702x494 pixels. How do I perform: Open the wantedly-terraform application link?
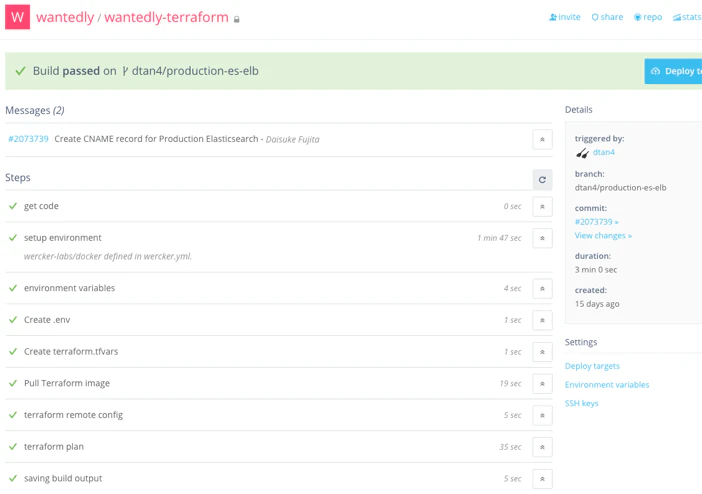pyautogui.click(x=166, y=17)
